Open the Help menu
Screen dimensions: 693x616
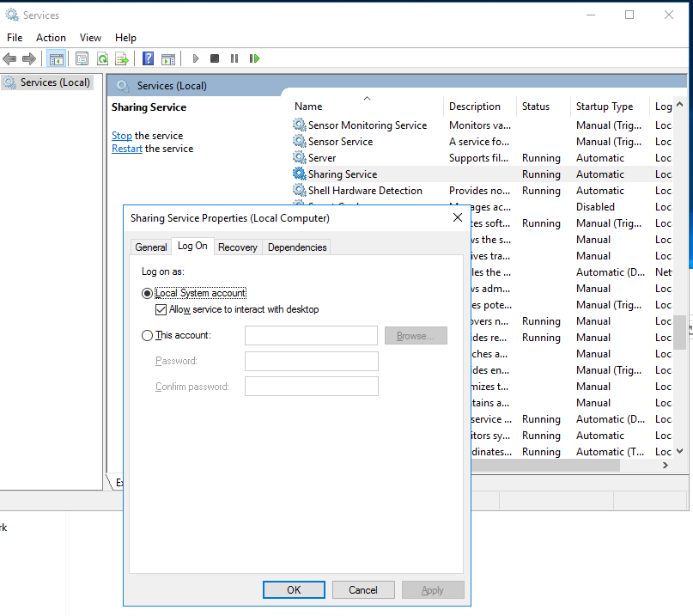coord(125,38)
